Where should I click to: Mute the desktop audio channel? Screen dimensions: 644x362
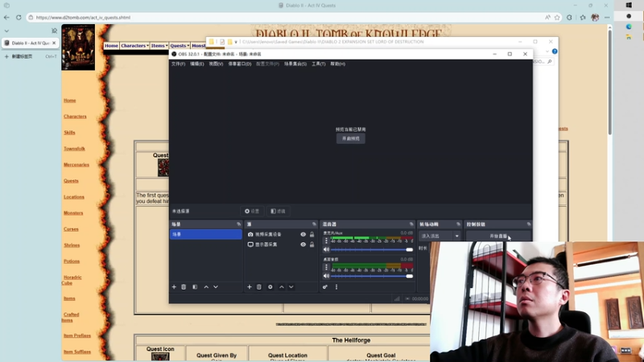point(326,276)
